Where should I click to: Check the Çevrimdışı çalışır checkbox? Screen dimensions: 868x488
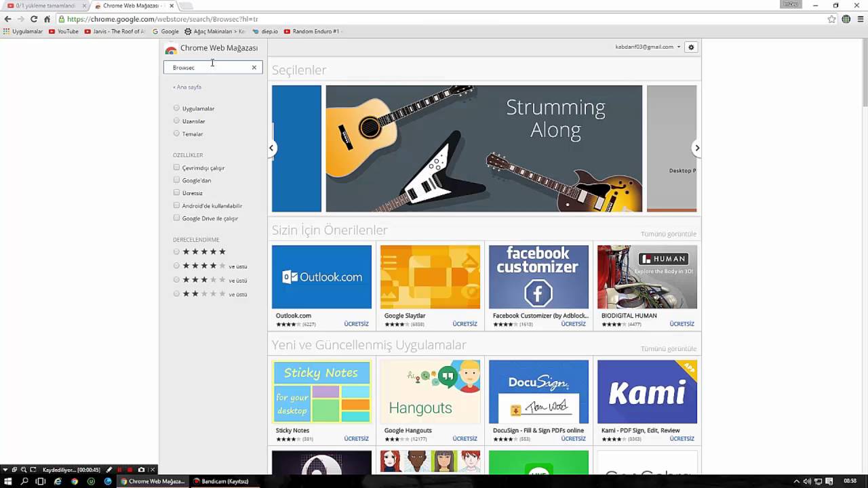coord(176,167)
